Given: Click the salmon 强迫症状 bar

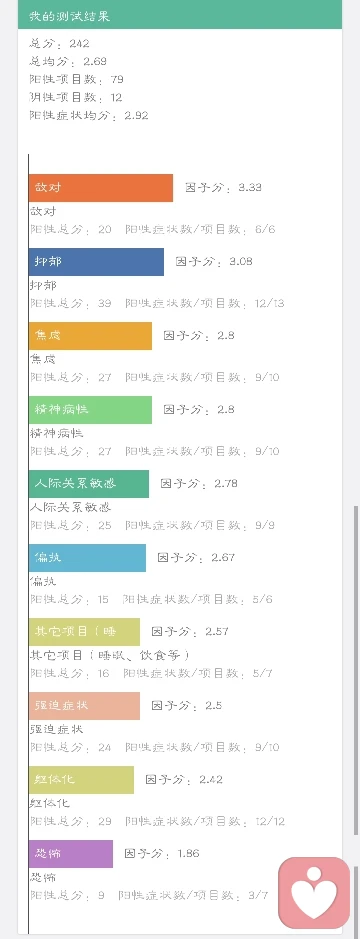Looking at the screenshot, I should (84, 705).
